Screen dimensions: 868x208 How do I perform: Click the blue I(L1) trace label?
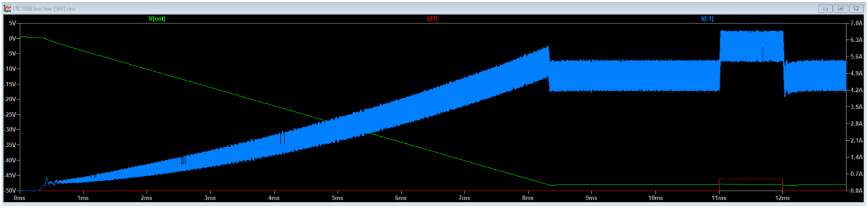pos(707,19)
